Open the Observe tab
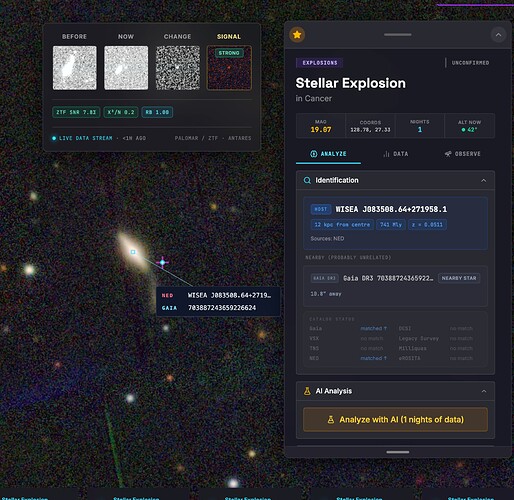514x500 pixels. (x=462, y=154)
